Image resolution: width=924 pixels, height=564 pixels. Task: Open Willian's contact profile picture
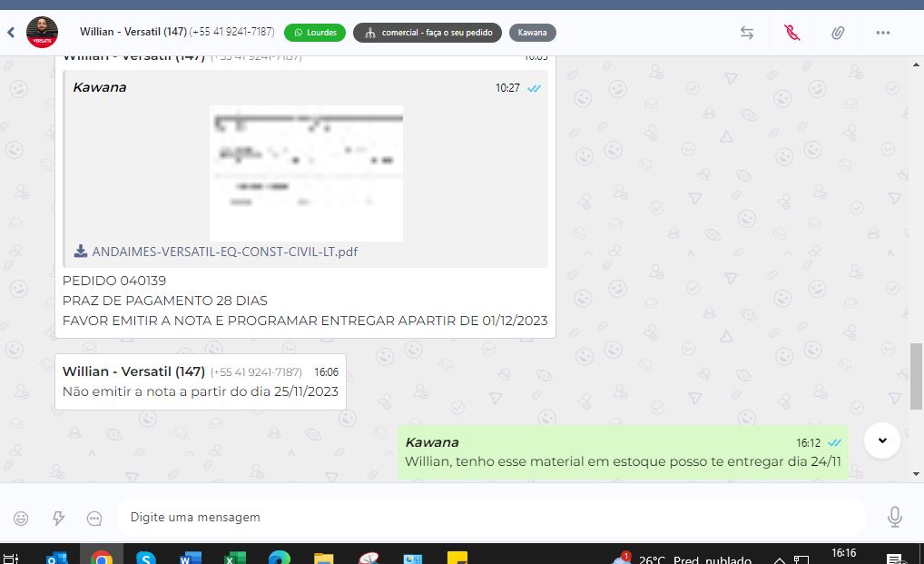click(42, 32)
